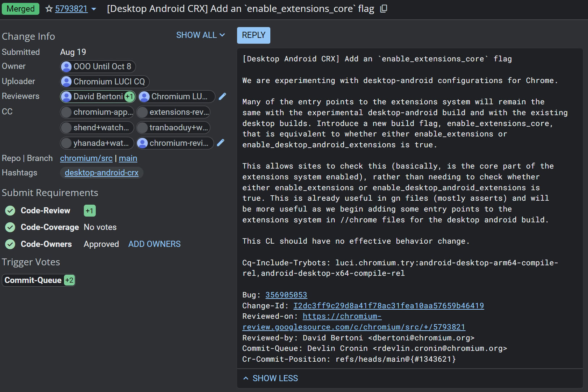Select the David Bertoni reviewer chip
Screen dimensions: 588x392
(98, 96)
